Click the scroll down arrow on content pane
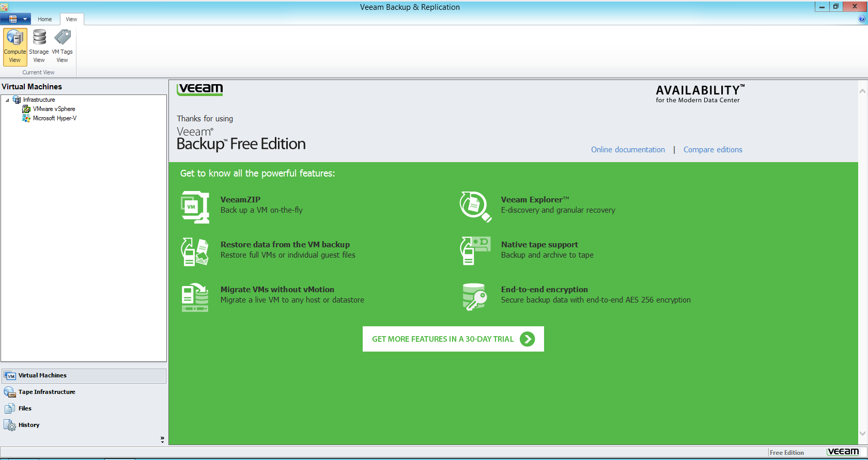This screenshot has height=460, width=868. [862, 434]
